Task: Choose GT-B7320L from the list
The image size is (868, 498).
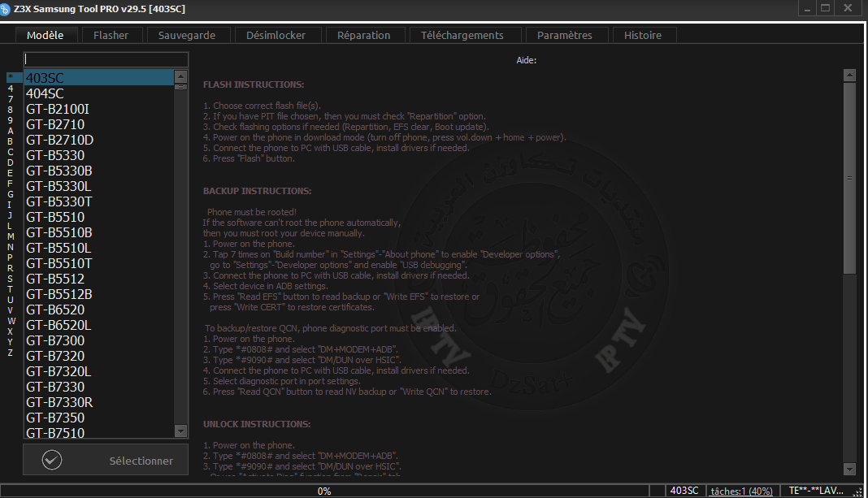Action: click(x=98, y=372)
